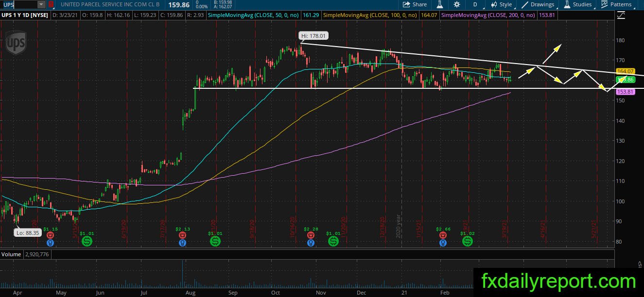This screenshot has width=644, height=297.
Task: Click lightbulb icon under $2.13 earnings
Action: pyautogui.click(x=182, y=243)
